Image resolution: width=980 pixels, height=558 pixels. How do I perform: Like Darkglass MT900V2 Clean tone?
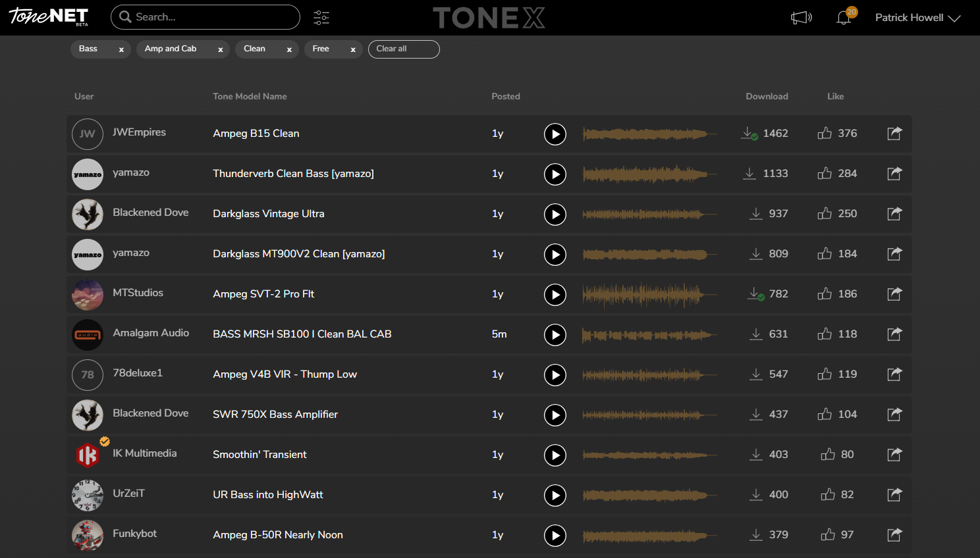(825, 254)
